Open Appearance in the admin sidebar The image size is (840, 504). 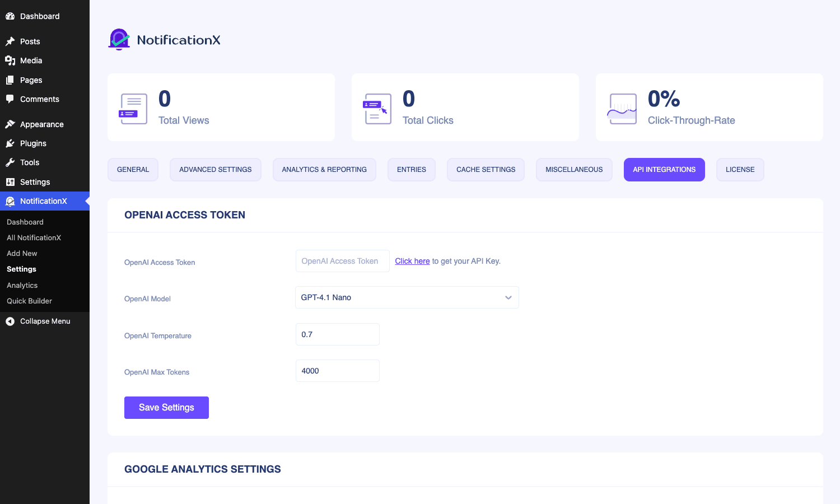pyautogui.click(x=45, y=124)
